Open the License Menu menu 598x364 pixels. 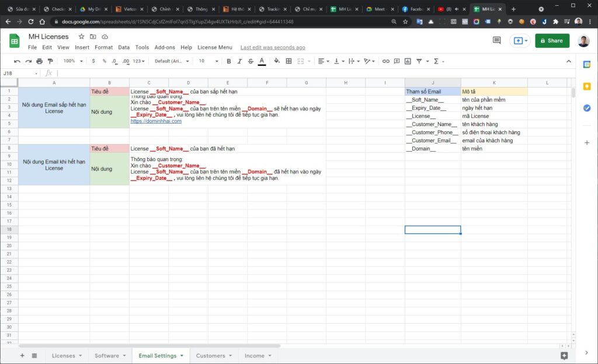214,47
